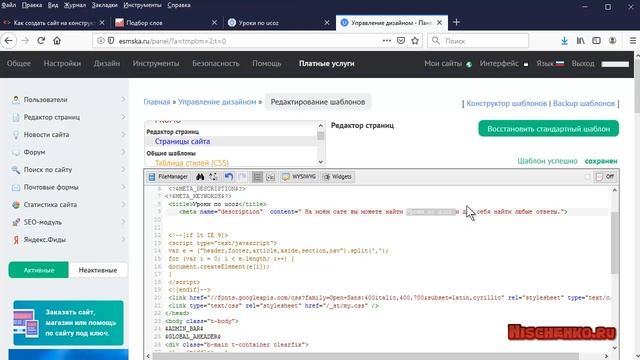Viewport: 640px width, 360px height.
Task: Expand Почтовые формы sidebar item
Action: [x=68, y=187]
